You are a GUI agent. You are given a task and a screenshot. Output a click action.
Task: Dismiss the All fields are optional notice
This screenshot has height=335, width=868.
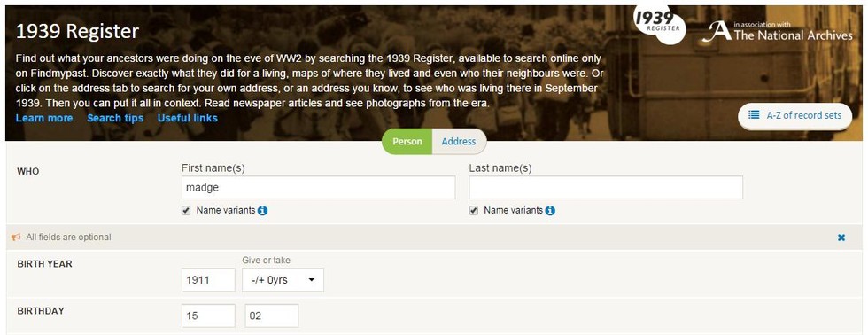[x=841, y=238]
